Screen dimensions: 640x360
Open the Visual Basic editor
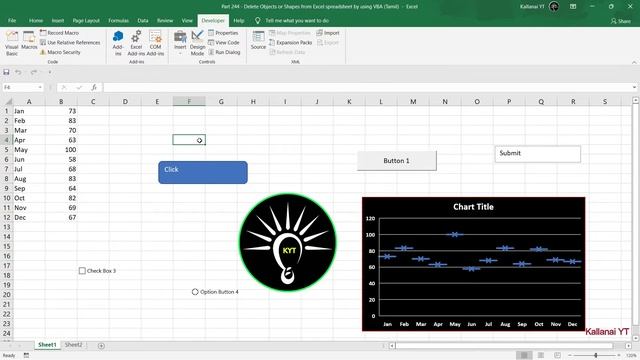pos(12,43)
